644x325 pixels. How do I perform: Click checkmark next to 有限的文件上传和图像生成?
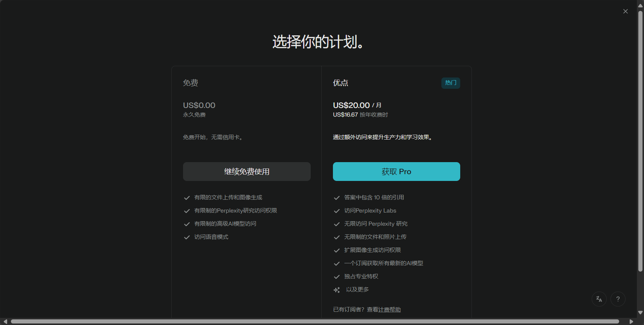(186, 197)
